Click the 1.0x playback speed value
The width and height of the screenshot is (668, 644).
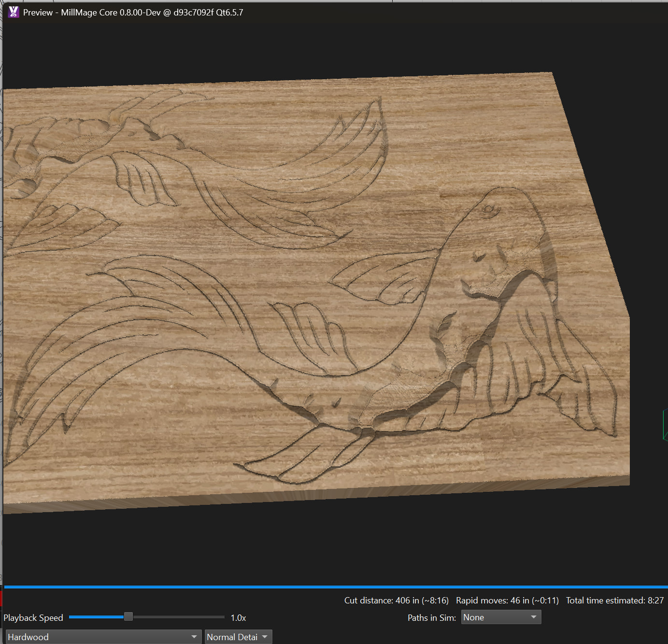click(238, 618)
